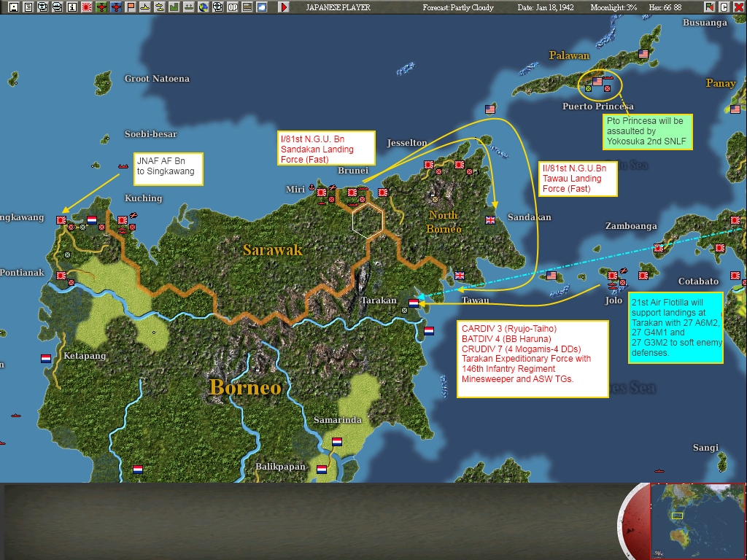Open the OP toolbar button

(233, 7)
